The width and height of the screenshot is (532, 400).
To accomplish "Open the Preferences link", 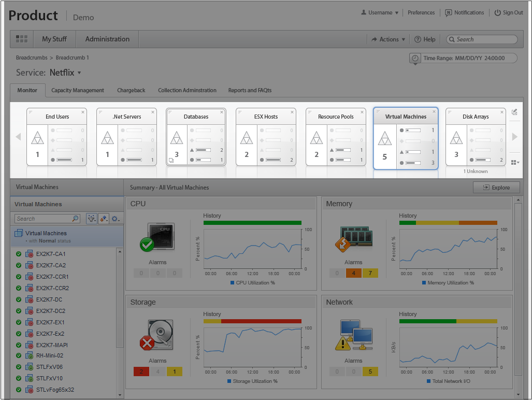I will coord(421,13).
